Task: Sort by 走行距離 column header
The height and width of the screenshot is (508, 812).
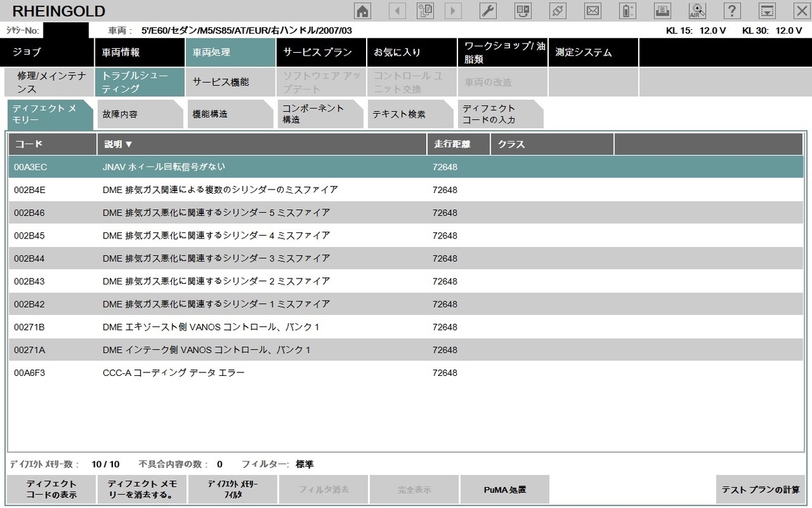Action: (x=457, y=144)
